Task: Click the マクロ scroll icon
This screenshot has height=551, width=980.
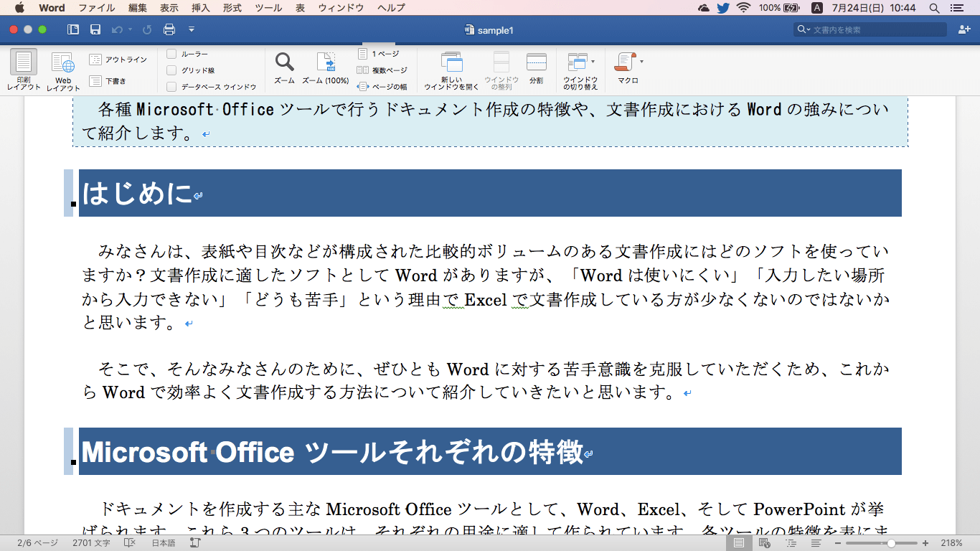Action: (x=626, y=62)
